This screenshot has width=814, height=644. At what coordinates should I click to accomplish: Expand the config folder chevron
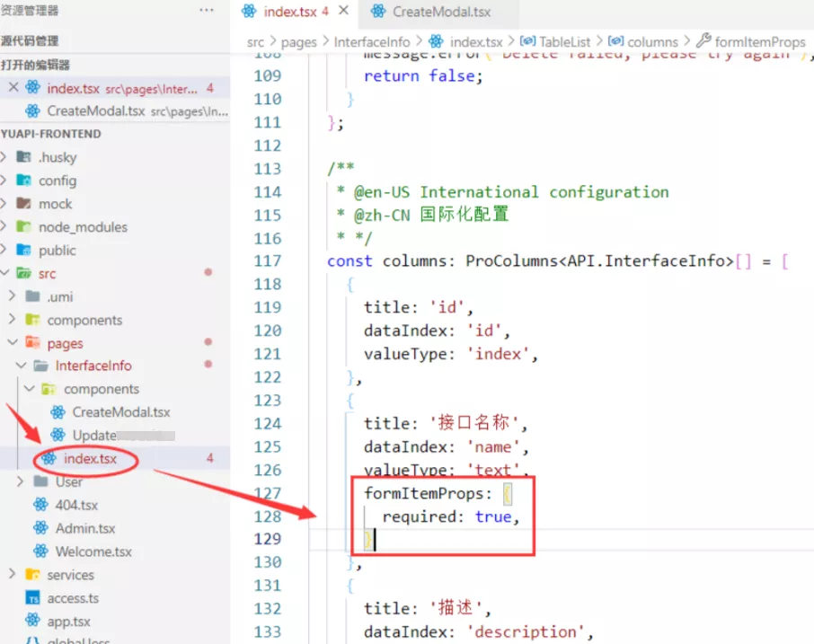(4, 180)
